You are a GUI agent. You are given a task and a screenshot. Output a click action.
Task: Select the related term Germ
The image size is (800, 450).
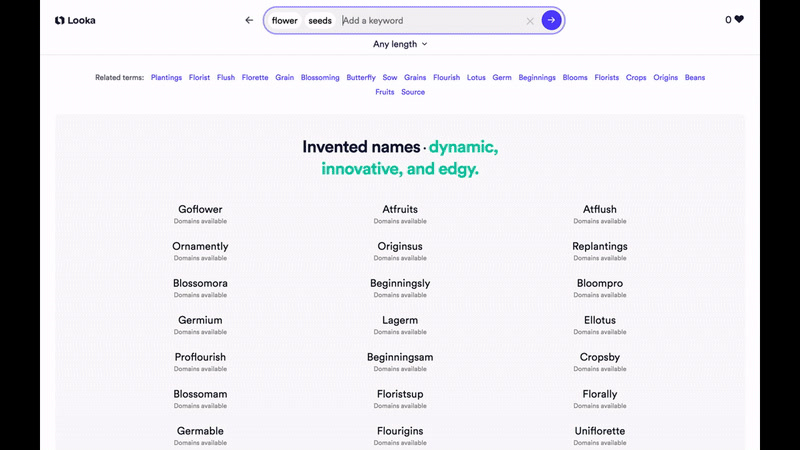tap(502, 78)
